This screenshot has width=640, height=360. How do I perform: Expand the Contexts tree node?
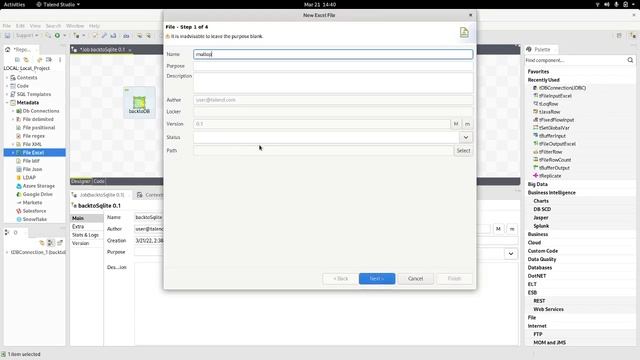(x=7, y=78)
